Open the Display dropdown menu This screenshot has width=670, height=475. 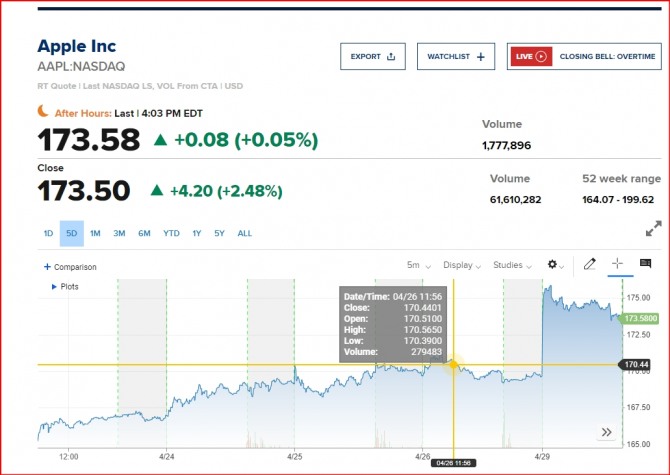coord(462,266)
